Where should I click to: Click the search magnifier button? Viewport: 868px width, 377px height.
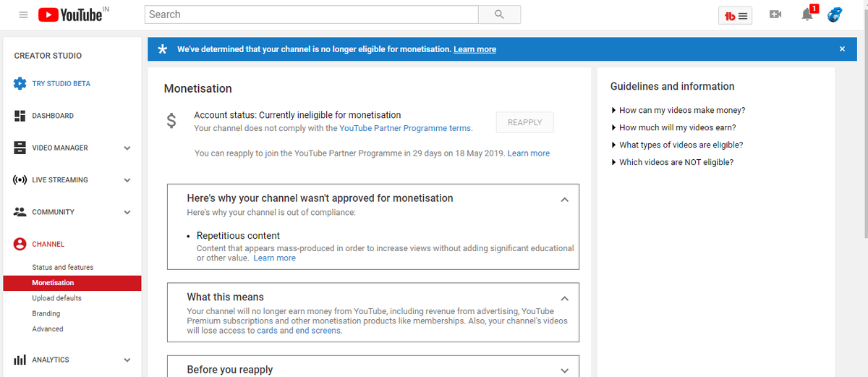pos(499,14)
